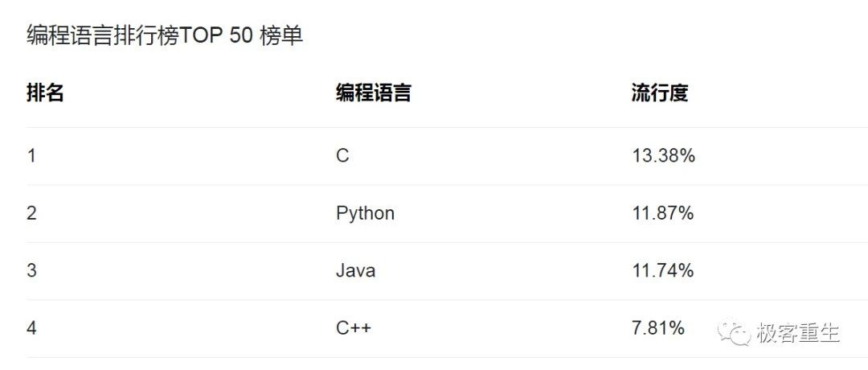Click rank number 4 cell
Viewport: 868px width, 370px height.
tap(31, 328)
